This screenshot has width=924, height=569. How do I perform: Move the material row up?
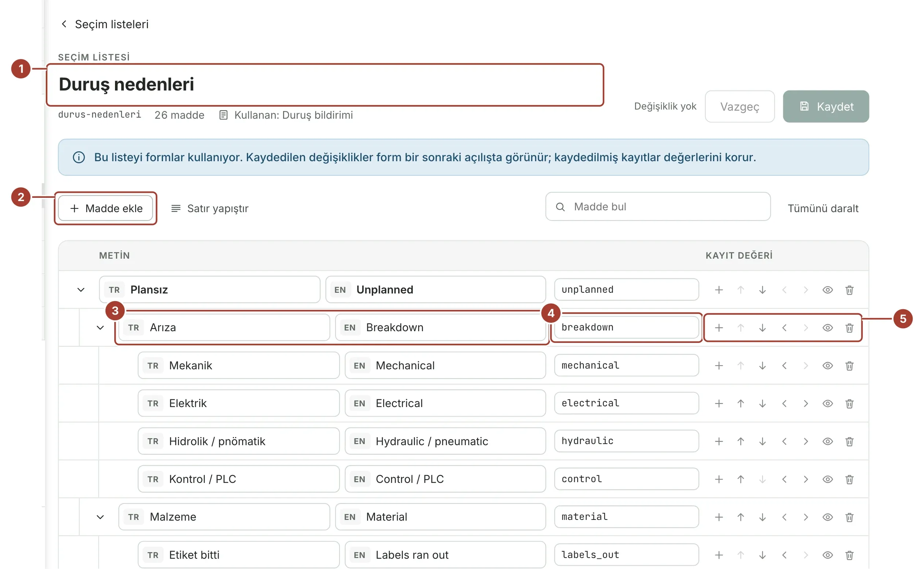741,517
